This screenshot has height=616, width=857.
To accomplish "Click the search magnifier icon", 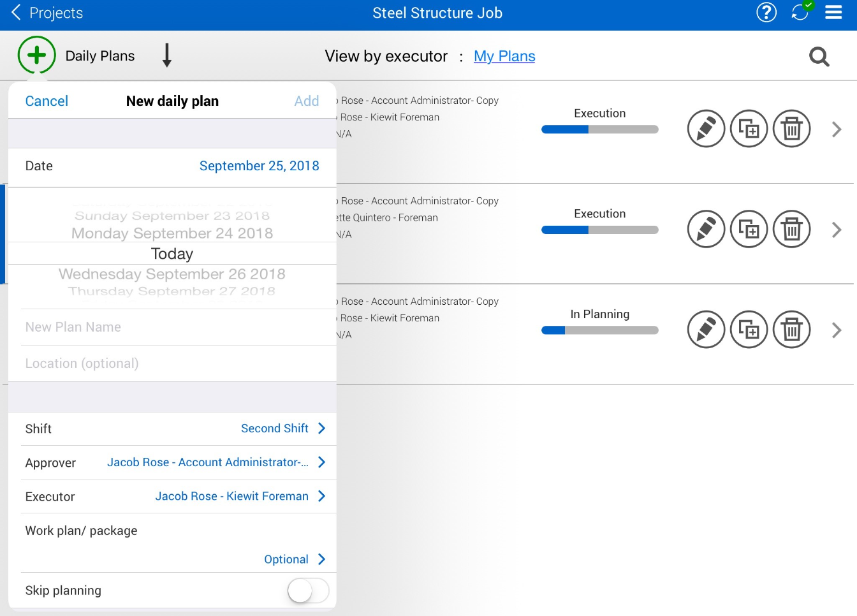I will pos(819,57).
